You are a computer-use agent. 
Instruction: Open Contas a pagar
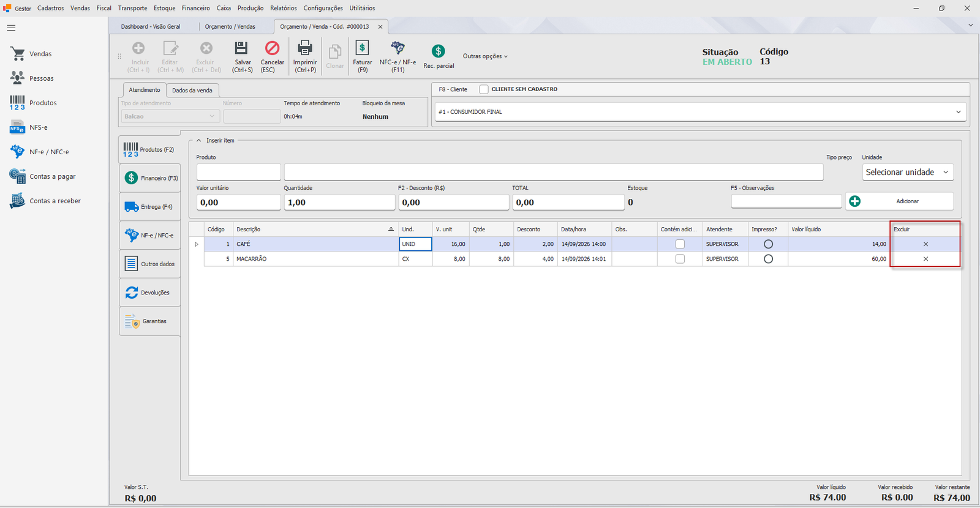[x=42, y=176]
